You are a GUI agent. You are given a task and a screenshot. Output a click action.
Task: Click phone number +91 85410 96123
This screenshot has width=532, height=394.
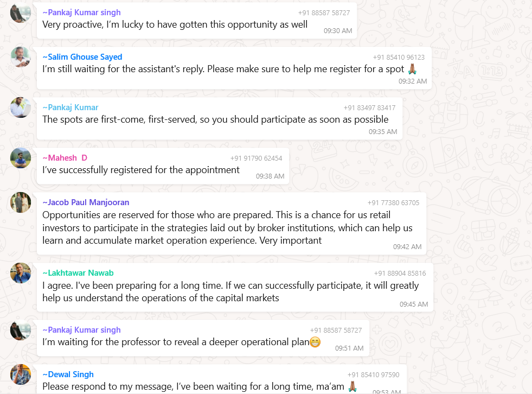coord(399,58)
